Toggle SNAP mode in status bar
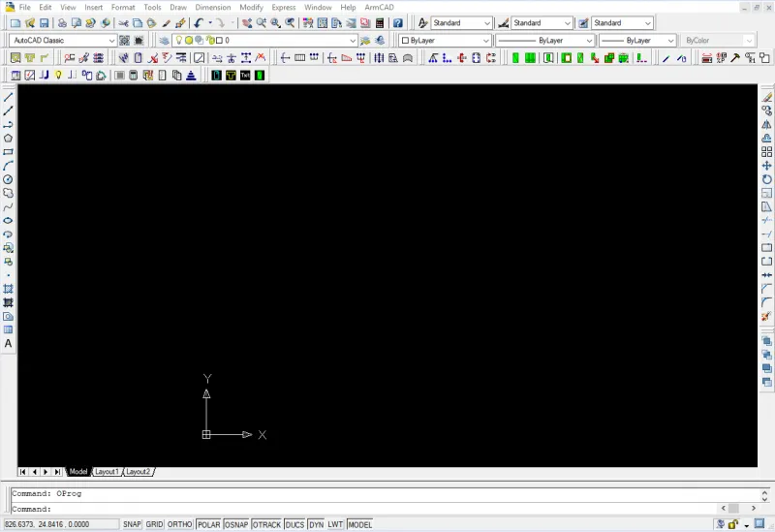 132,524
